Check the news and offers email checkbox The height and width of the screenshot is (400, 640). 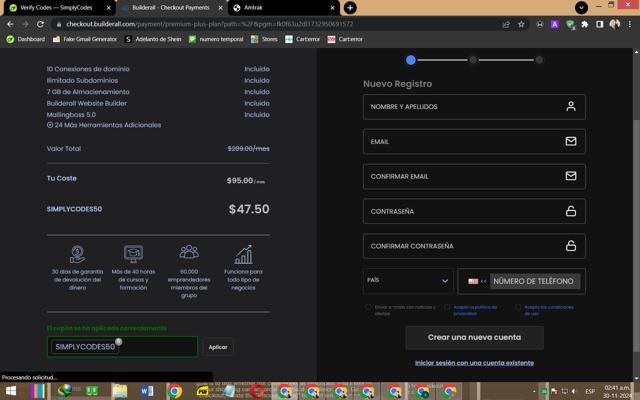coord(368,307)
